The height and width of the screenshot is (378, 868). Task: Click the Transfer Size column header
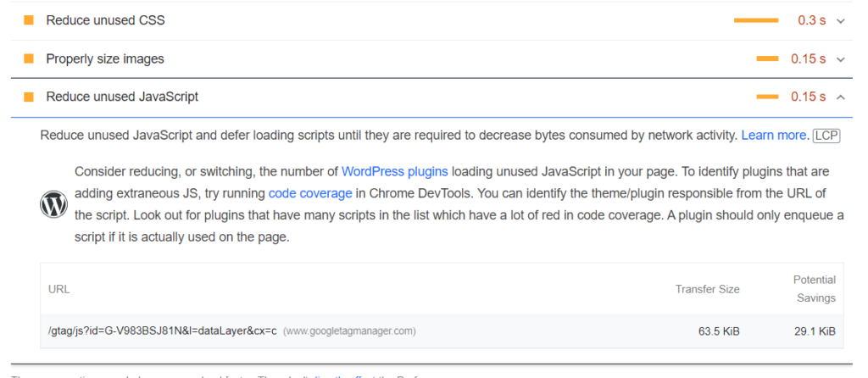click(707, 289)
